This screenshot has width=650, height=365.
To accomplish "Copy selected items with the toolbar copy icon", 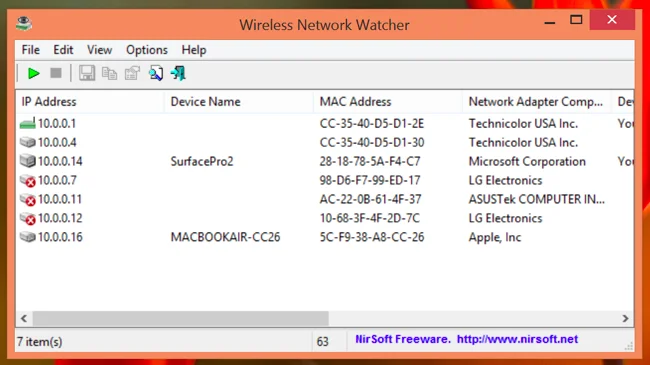I will click(x=109, y=73).
